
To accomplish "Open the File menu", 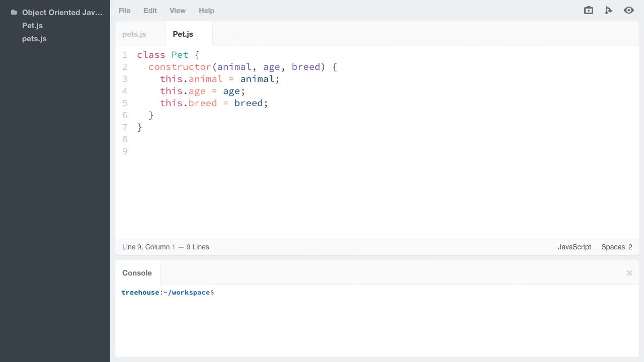I will 124,11.
